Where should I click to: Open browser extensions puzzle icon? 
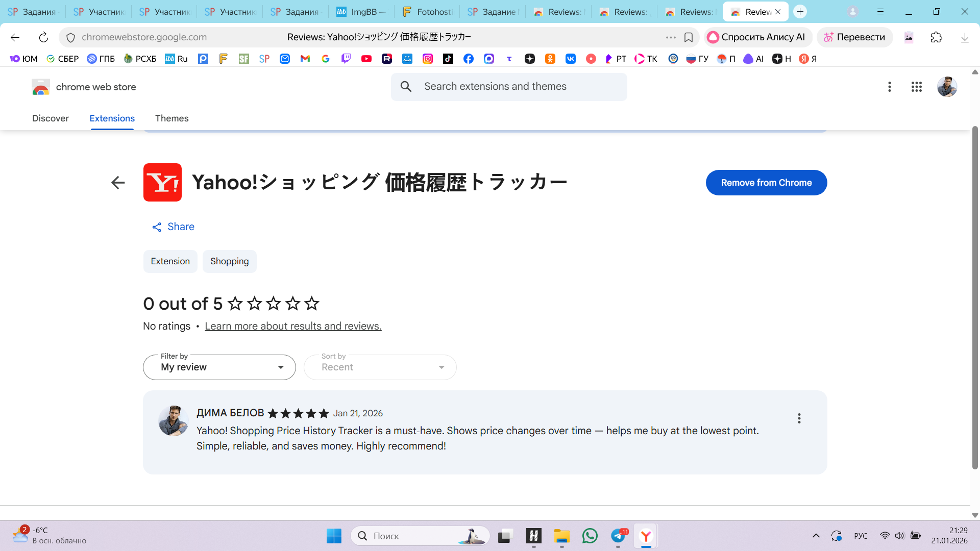coord(936,37)
